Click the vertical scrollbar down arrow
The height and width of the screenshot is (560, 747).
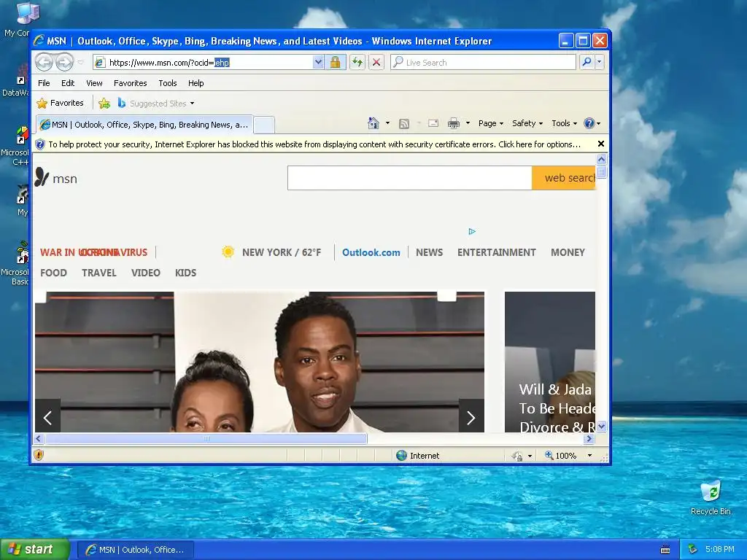coord(601,426)
